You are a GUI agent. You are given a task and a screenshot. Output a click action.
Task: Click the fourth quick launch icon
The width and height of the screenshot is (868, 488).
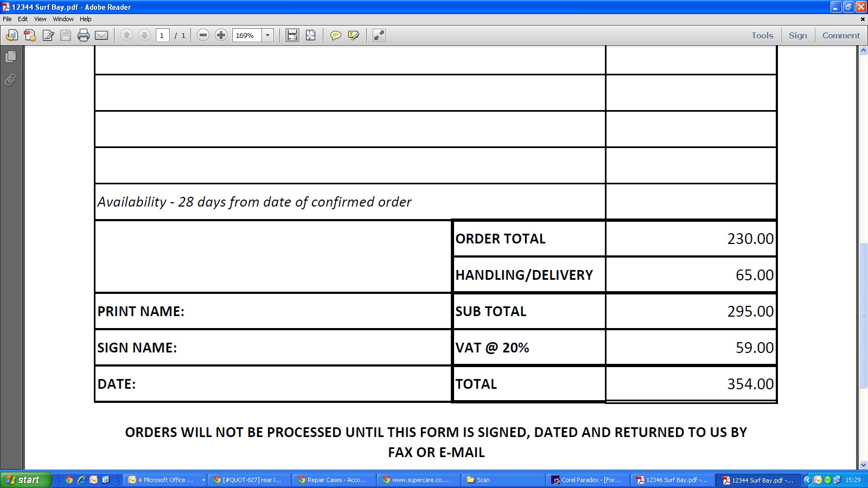click(x=106, y=480)
